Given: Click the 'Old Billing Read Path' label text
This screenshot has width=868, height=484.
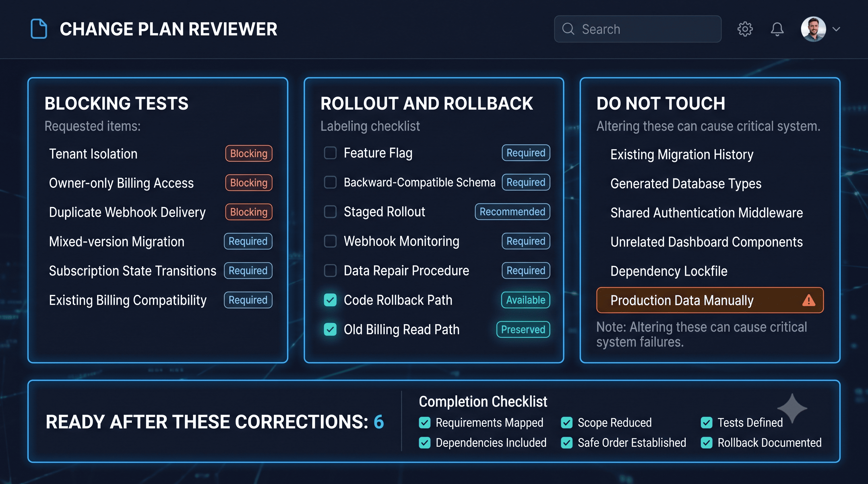Looking at the screenshot, I should coord(402,330).
